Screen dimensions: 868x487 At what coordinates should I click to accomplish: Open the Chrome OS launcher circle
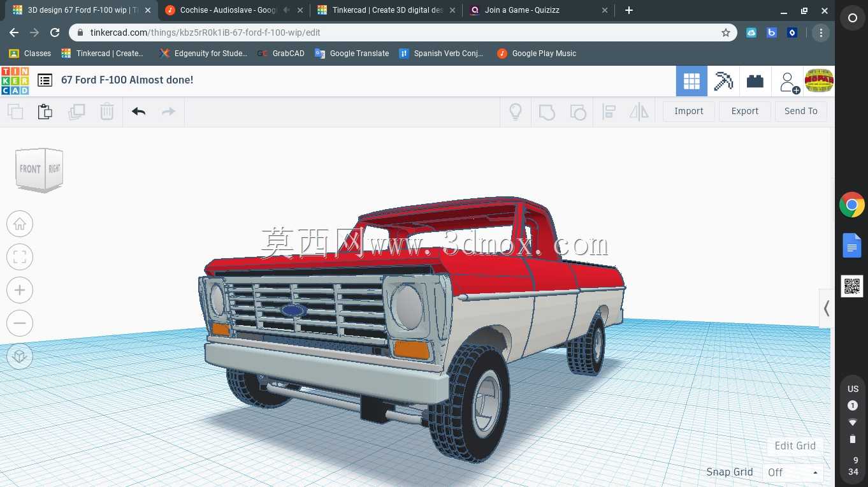click(x=852, y=18)
